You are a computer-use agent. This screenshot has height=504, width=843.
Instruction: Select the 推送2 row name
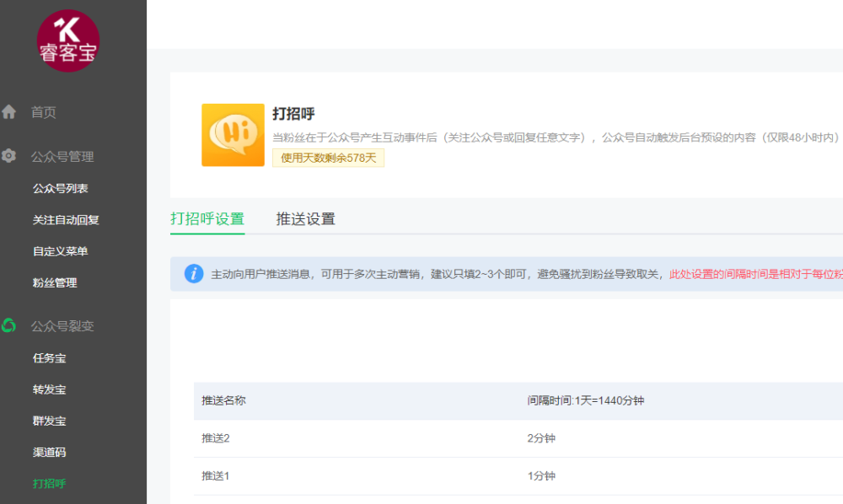pos(216,438)
